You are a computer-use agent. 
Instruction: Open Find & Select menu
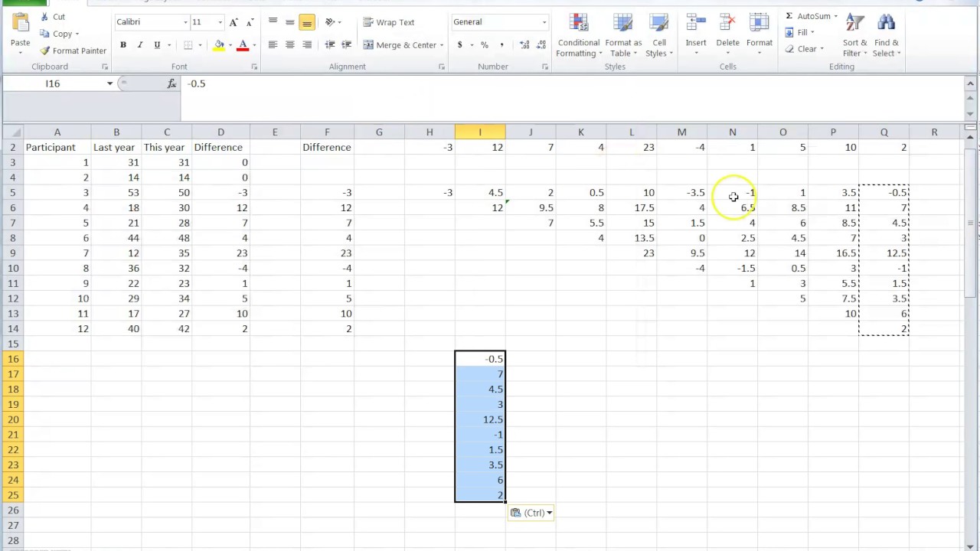coord(886,35)
